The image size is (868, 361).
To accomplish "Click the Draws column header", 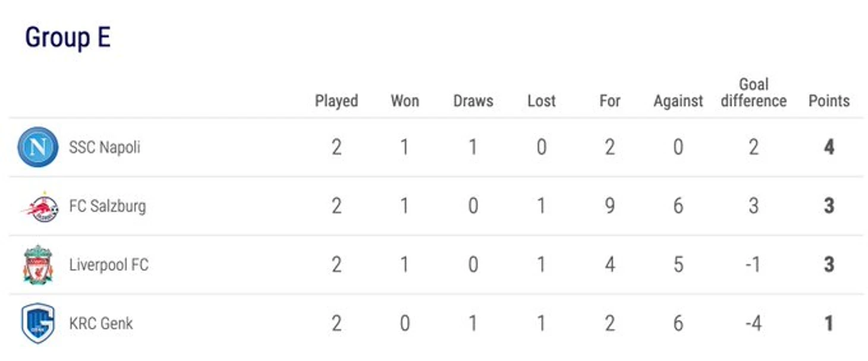I will [x=473, y=101].
